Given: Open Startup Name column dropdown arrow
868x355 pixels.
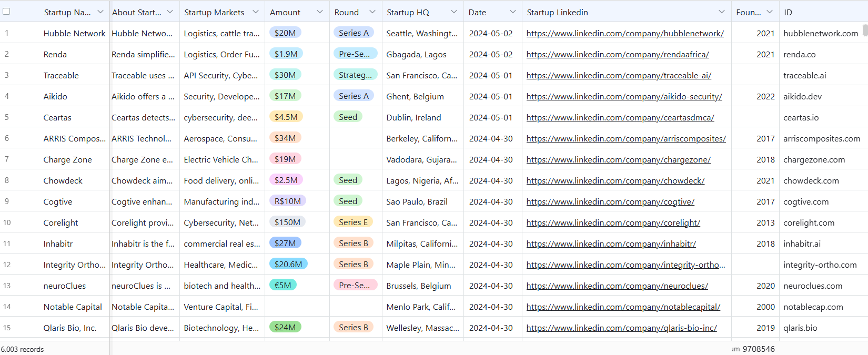Looking at the screenshot, I should 100,12.
